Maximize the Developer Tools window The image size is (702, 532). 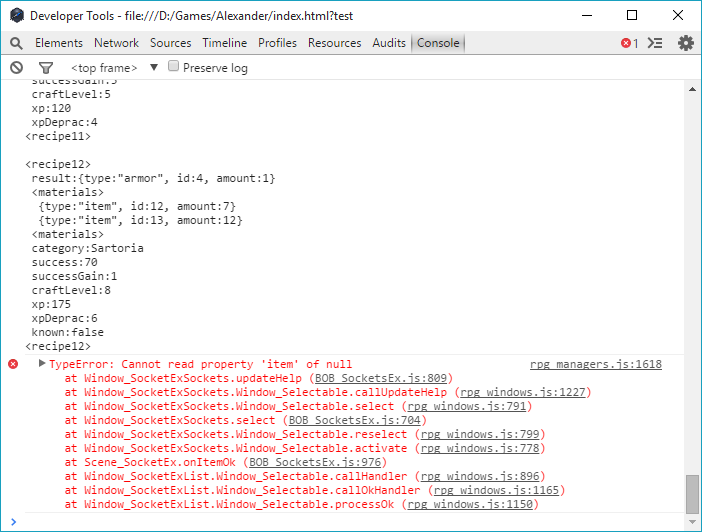[632, 15]
